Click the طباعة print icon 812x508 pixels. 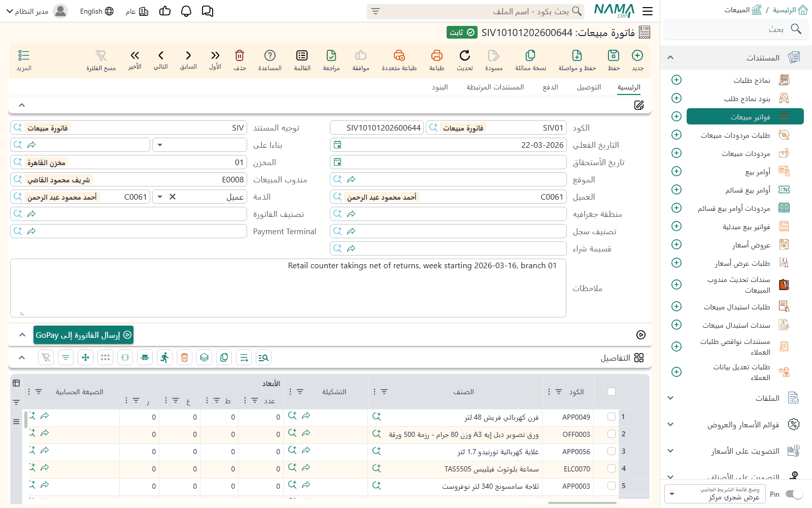tap(436, 55)
